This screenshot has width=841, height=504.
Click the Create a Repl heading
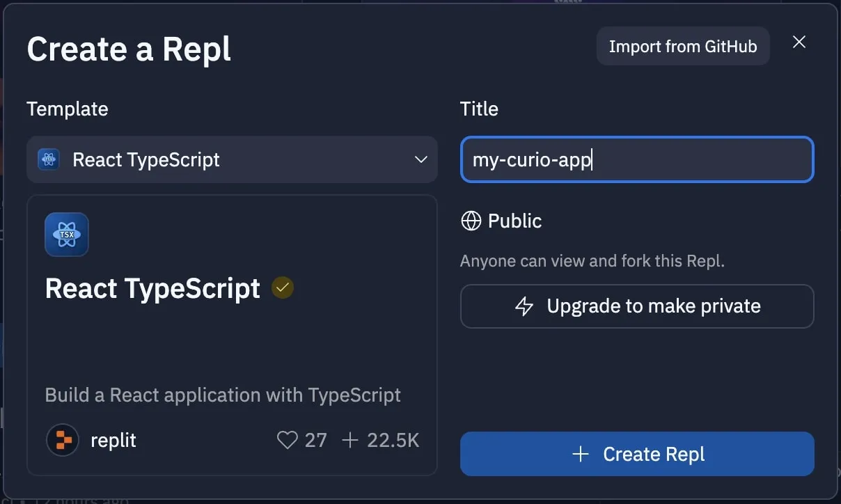click(x=129, y=49)
